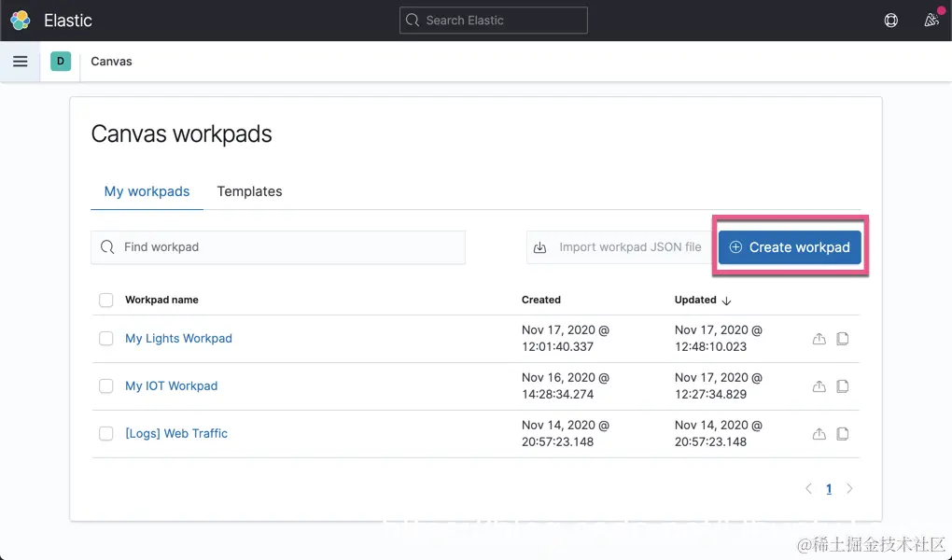Sort by Created column header
952x560 pixels.
[541, 300]
